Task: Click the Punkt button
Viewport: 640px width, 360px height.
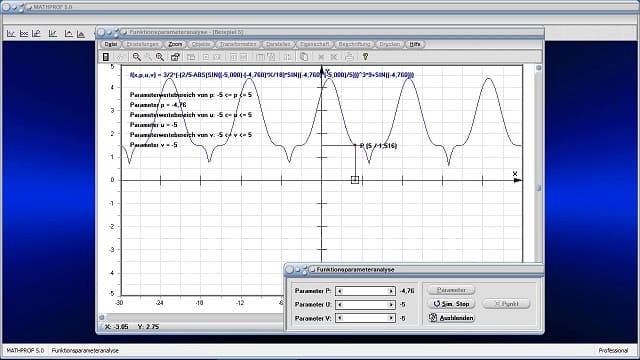Action: (x=506, y=304)
